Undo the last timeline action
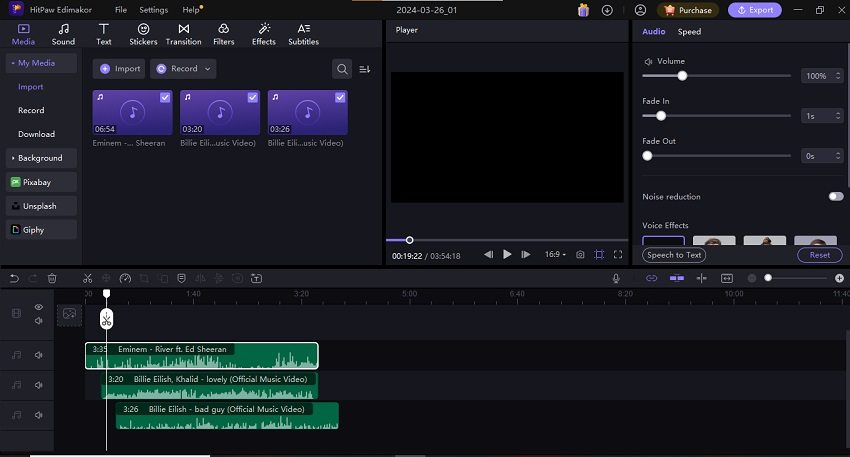Image resolution: width=850 pixels, height=457 pixels. tap(14, 279)
